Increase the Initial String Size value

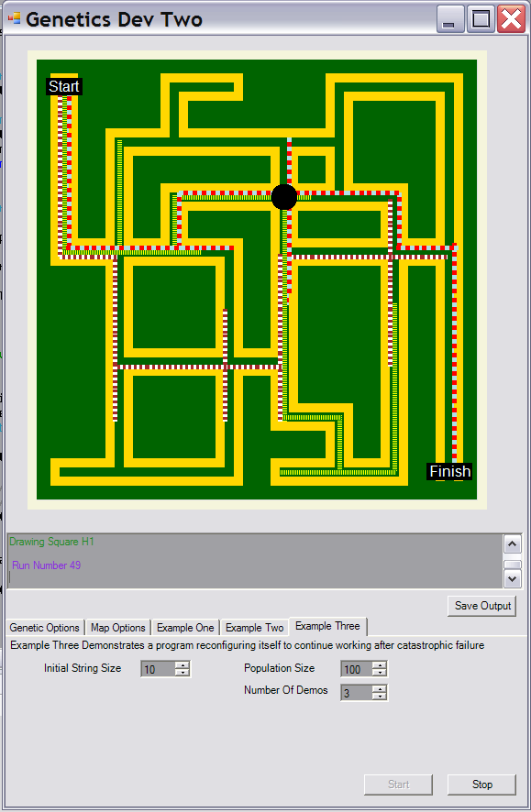point(183,665)
